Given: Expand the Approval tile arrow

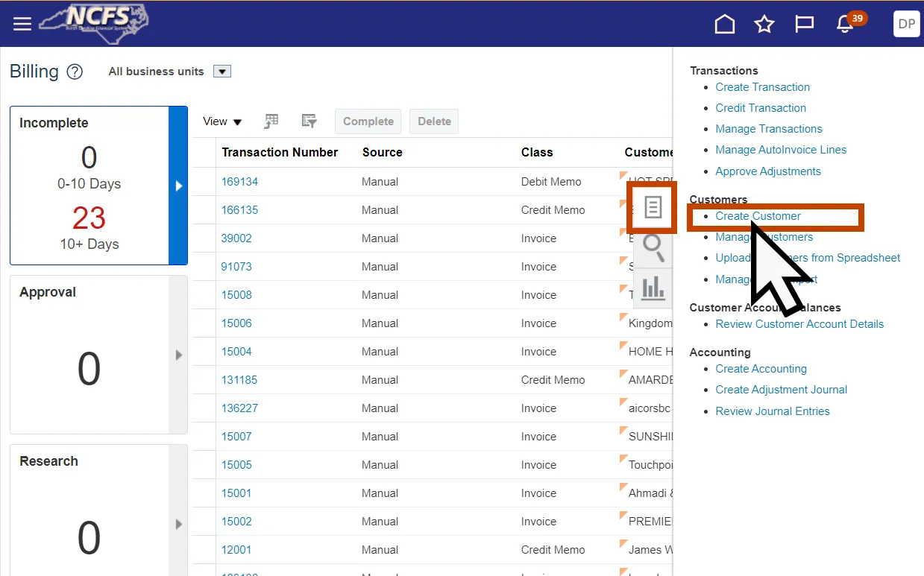Looking at the screenshot, I should (x=179, y=355).
